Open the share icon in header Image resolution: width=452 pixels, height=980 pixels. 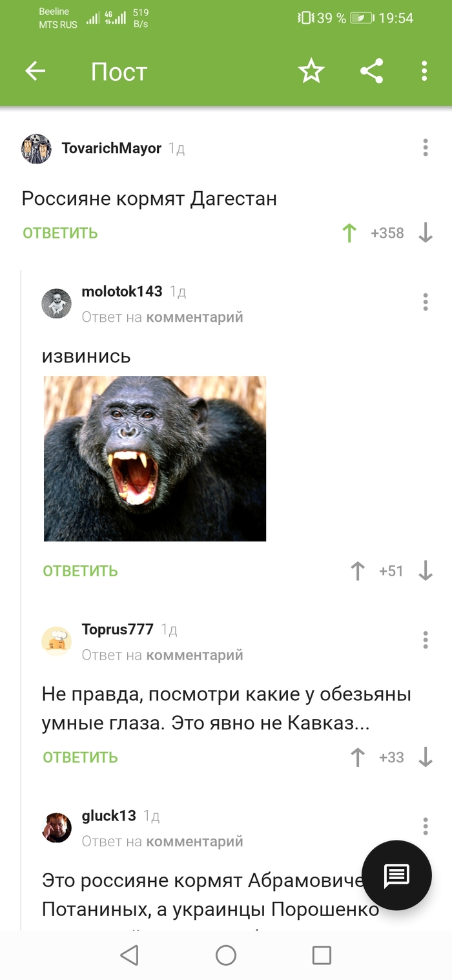click(372, 71)
